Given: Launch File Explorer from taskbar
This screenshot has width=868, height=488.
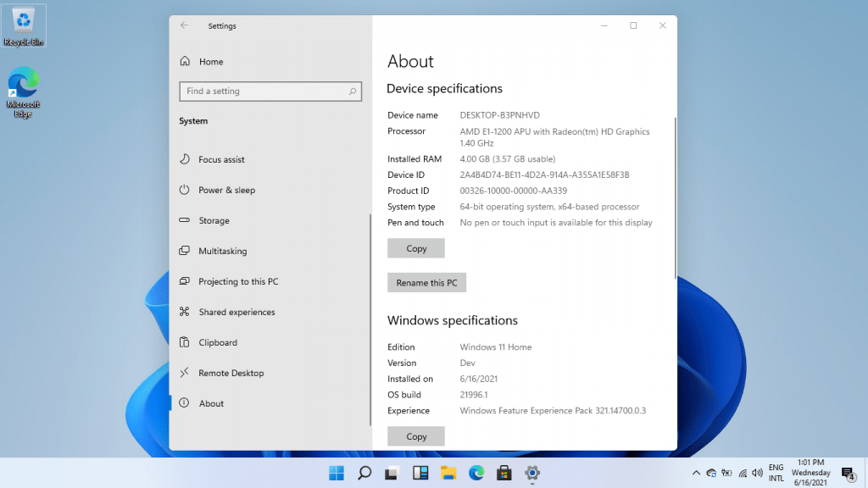Looking at the screenshot, I should point(448,473).
